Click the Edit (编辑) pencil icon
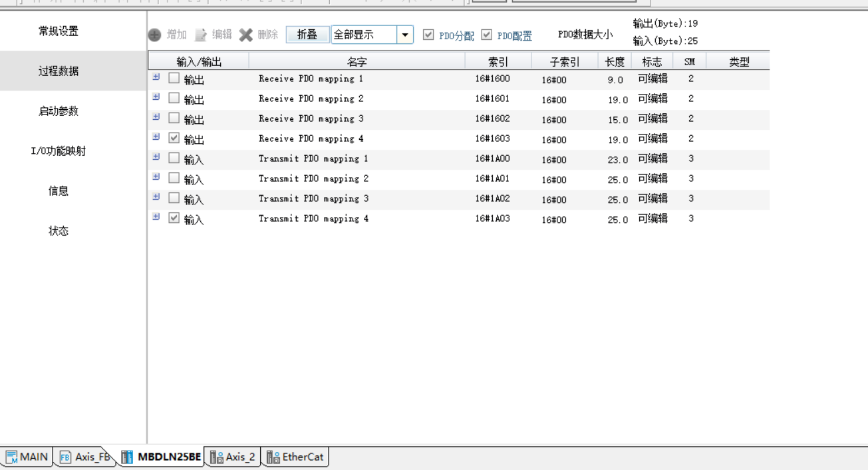868x470 pixels. coord(200,35)
